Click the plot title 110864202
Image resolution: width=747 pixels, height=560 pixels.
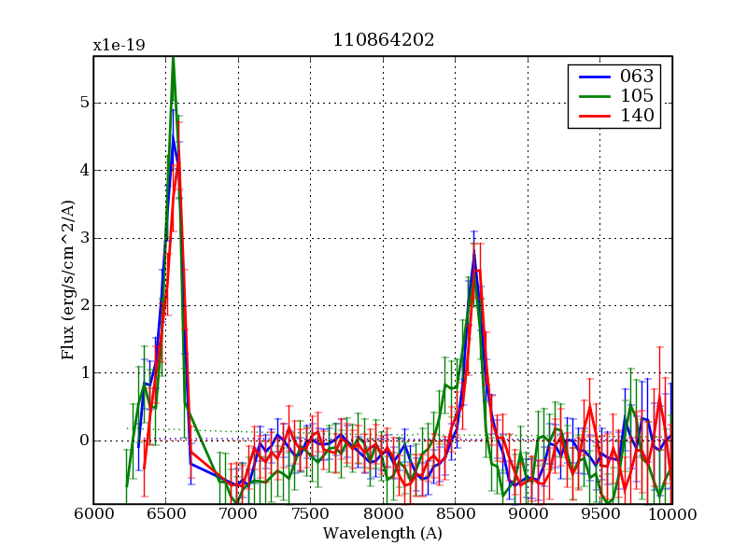tap(383, 40)
